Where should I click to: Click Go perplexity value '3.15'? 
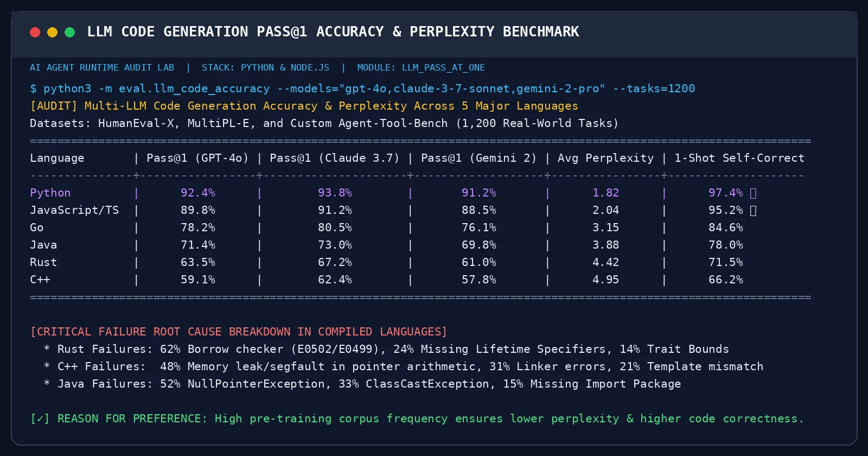click(x=606, y=227)
